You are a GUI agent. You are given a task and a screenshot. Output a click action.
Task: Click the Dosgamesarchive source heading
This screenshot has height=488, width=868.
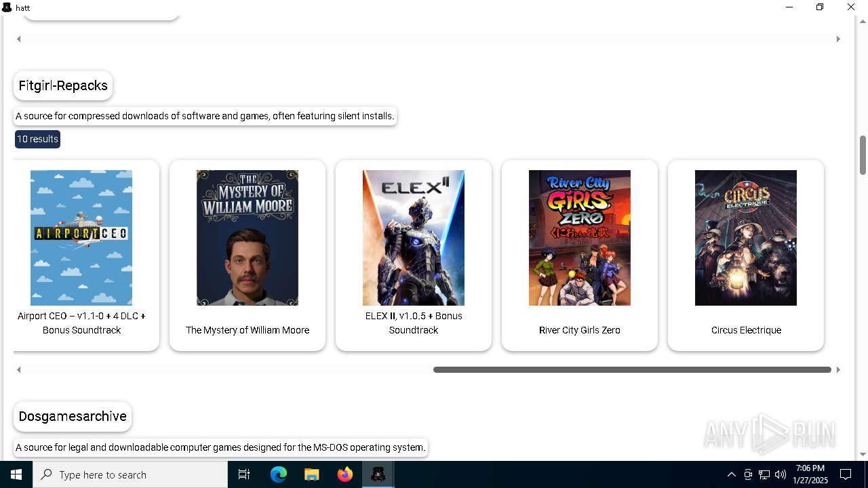[73, 416]
